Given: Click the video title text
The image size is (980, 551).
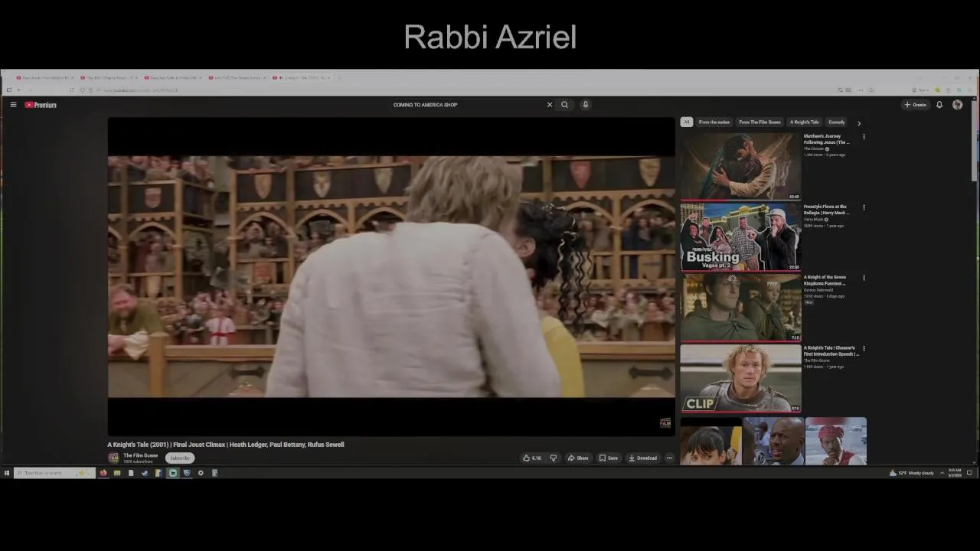Looking at the screenshot, I should pos(226,445).
